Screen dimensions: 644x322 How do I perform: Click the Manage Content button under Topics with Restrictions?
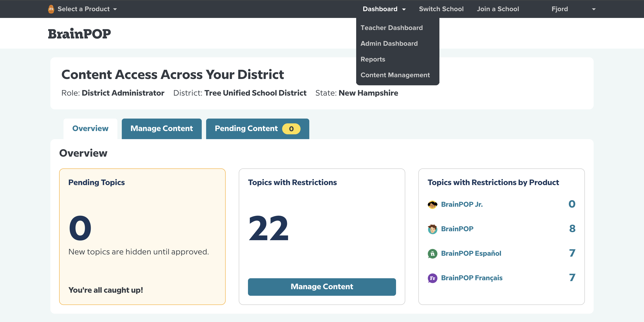[322, 287]
